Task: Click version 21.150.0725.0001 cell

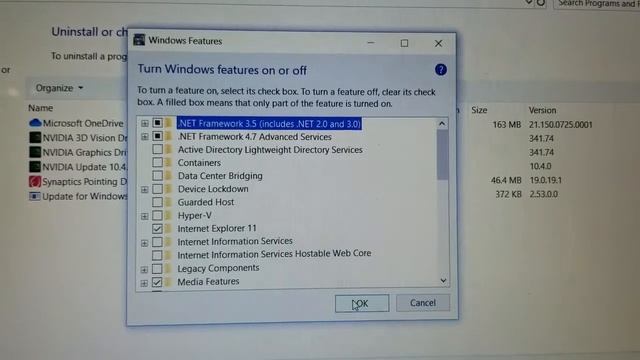Action: click(560, 124)
